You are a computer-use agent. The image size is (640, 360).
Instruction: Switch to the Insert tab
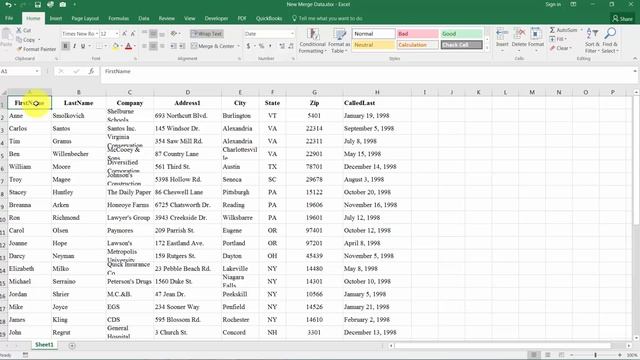[x=56, y=18]
